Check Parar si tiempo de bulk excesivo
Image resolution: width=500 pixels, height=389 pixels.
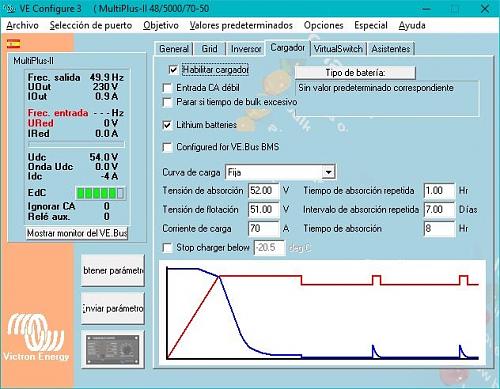[x=167, y=102]
